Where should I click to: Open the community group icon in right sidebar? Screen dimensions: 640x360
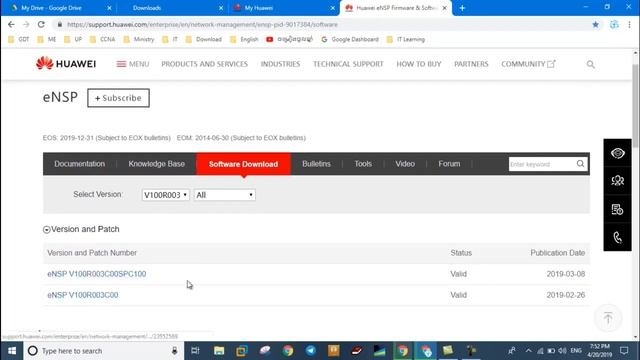coord(618,181)
